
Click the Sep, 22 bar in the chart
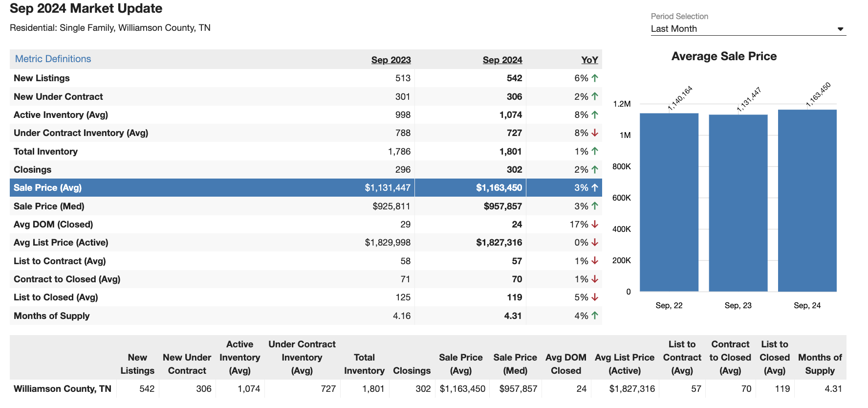click(x=669, y=203)
